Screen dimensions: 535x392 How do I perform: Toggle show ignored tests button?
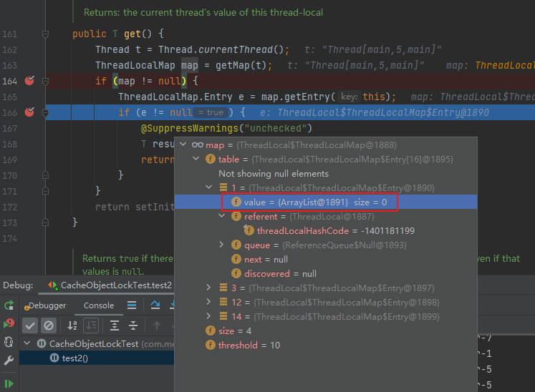pos(49,325)
